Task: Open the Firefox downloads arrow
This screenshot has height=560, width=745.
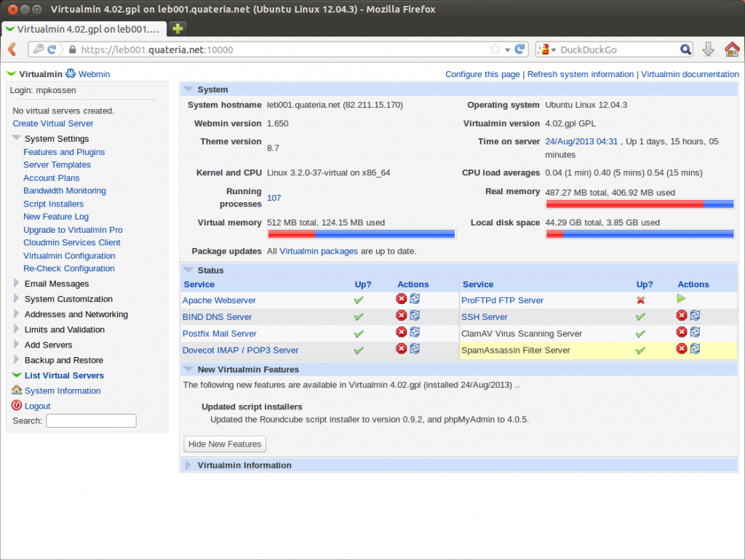Action: [x=708, y=49]
